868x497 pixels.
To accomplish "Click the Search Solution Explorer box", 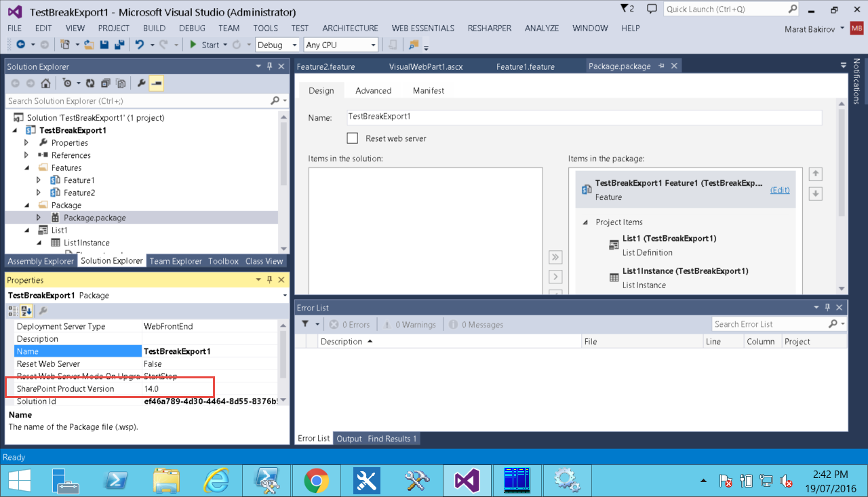I will pos(138,101).
